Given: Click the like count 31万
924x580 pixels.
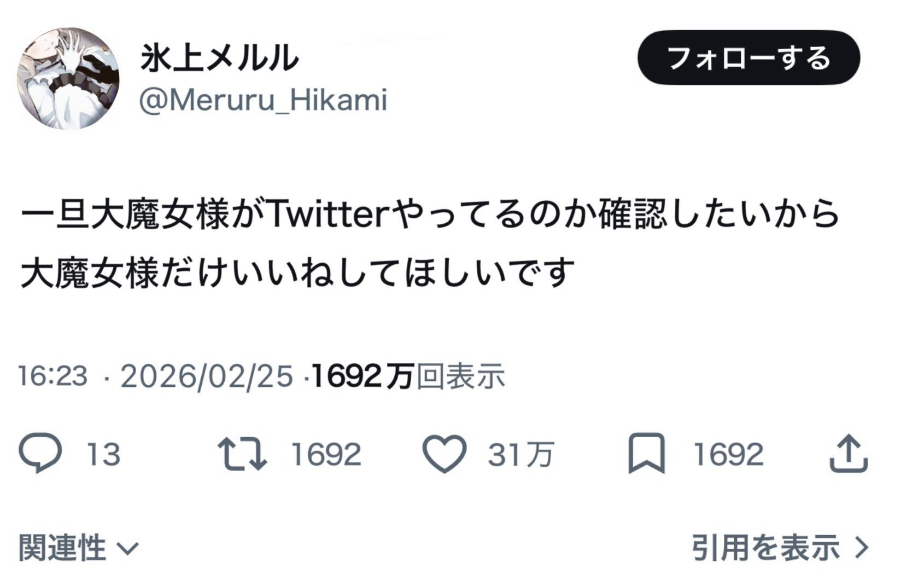Looking at the screenshot, I should (521, 455).
